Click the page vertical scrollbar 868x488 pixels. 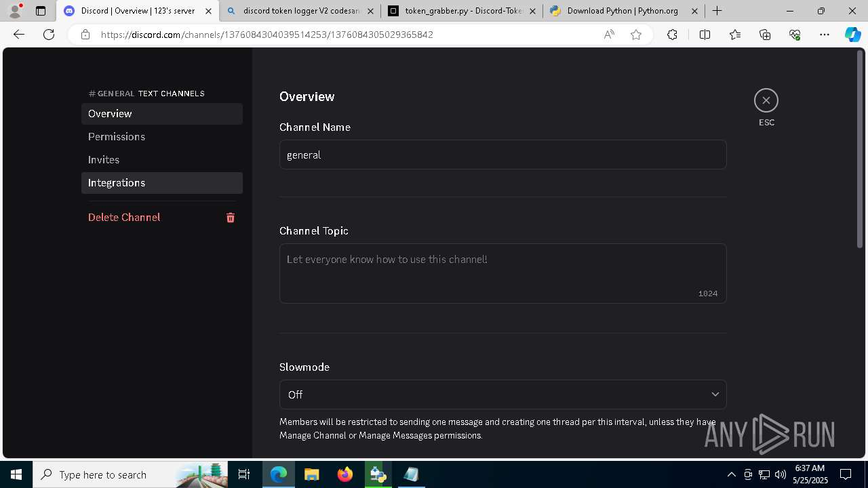[859, 149]
